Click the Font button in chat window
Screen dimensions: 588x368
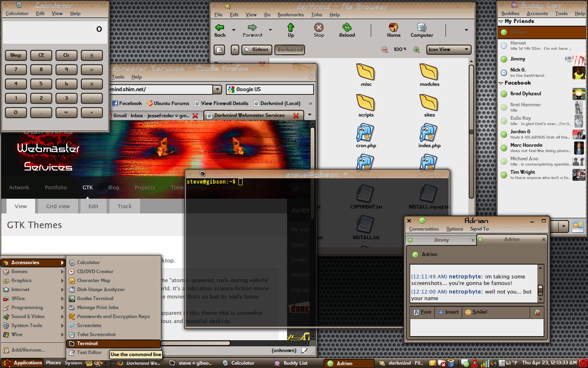coord(422,312)
